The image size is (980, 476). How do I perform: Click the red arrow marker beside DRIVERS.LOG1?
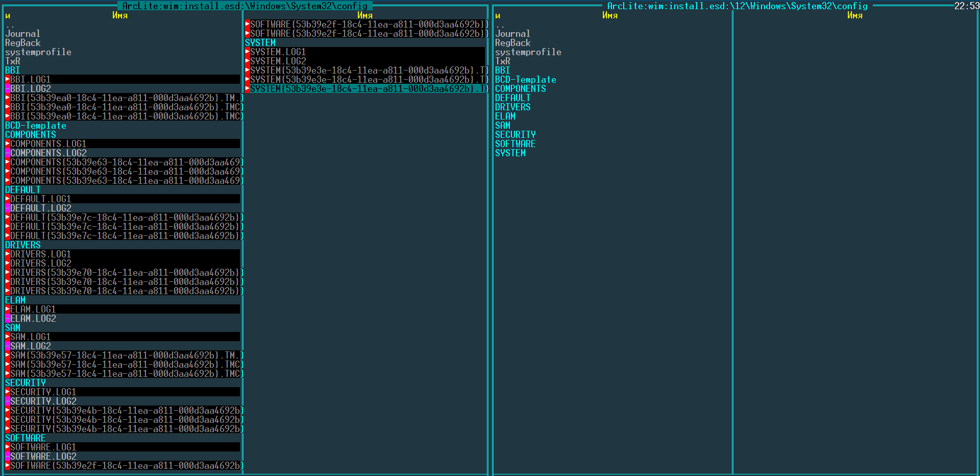tap(7, 254)
